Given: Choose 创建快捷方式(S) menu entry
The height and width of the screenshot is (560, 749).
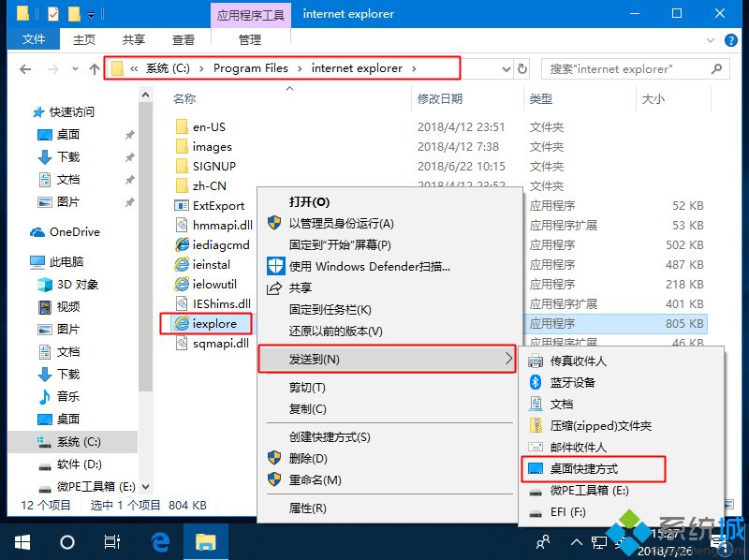Looking at the screenshot, I should (330, 436).
